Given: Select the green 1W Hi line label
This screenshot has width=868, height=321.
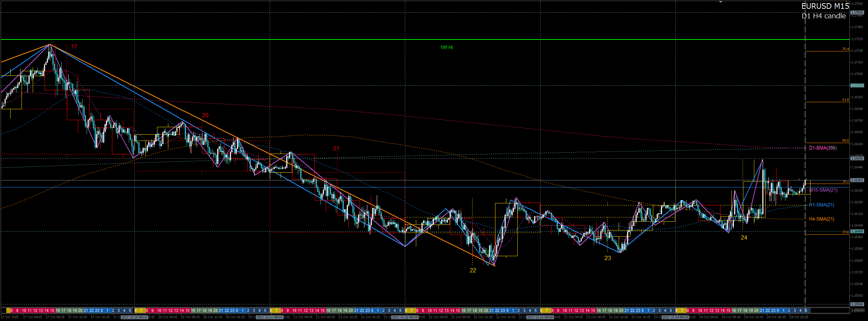Looking at the screenshot, I should click(447, 47).
